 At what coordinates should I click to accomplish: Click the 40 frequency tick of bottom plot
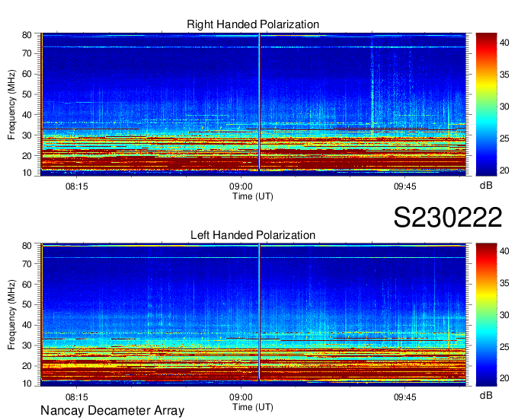27,326
